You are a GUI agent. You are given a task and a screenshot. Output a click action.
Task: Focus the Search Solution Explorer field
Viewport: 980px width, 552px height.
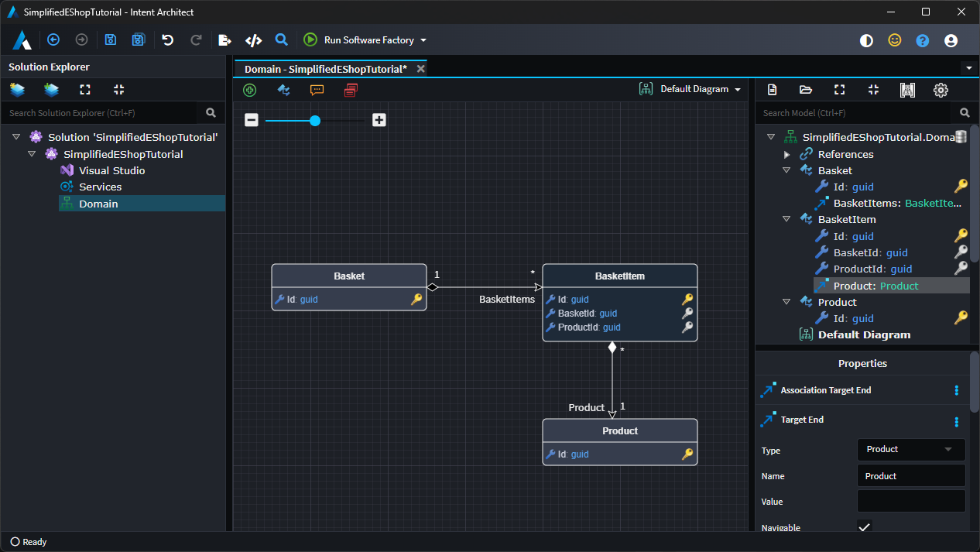99,113
